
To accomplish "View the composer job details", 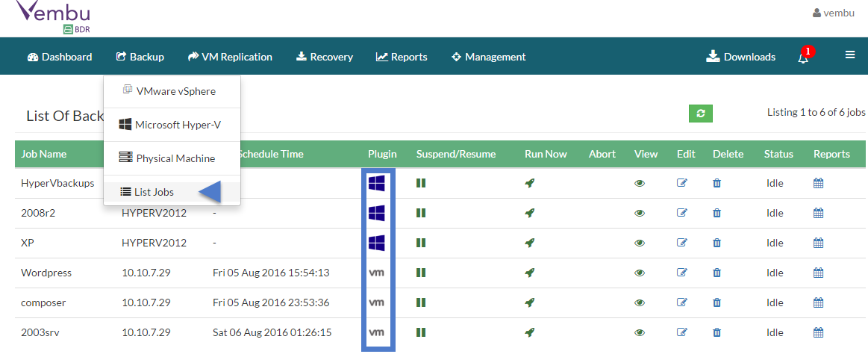I will 640,302.
